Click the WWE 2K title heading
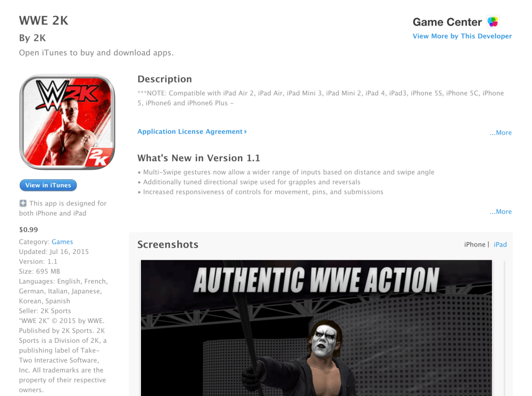This screenshot has width=532, height=396. click(44, 21)
